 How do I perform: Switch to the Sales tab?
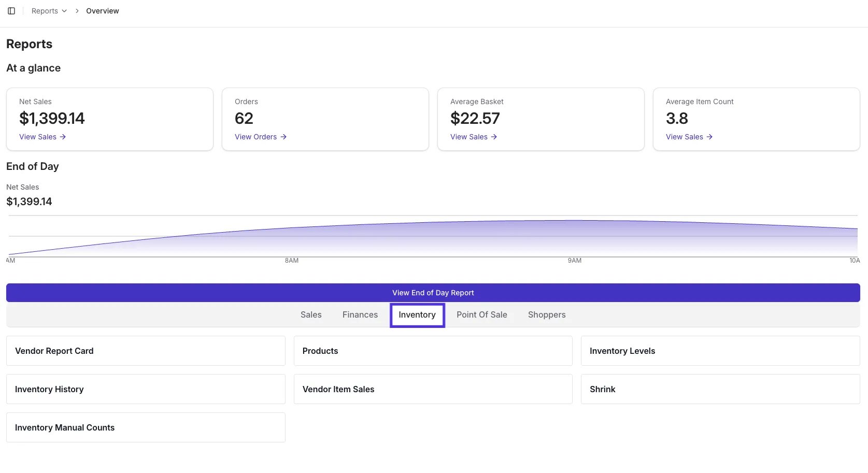coord(311,315)
